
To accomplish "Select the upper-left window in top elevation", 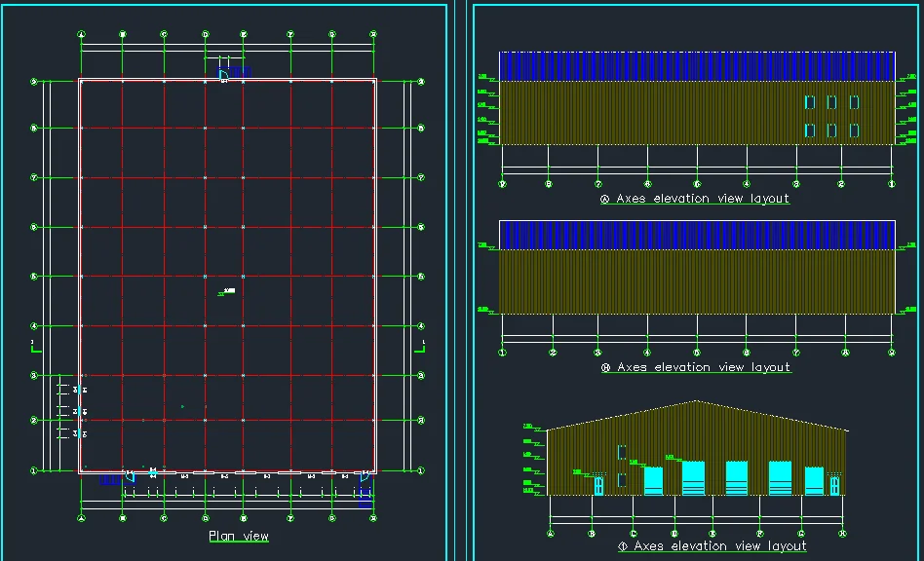I will coord(809,102).
